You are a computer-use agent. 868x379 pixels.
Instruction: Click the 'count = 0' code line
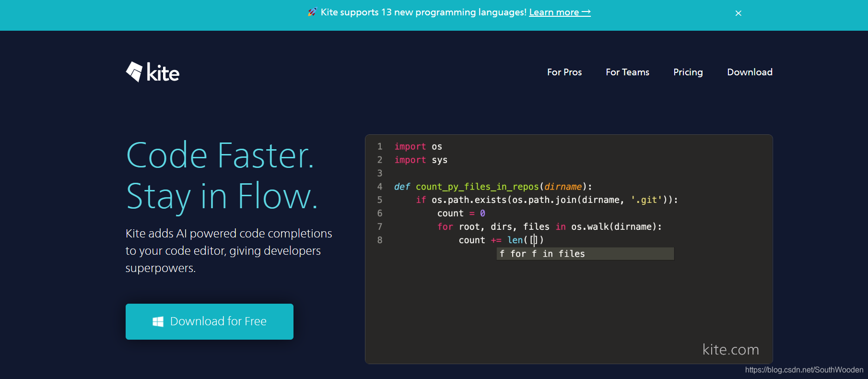pyautogui.click(x=461, y=213)
